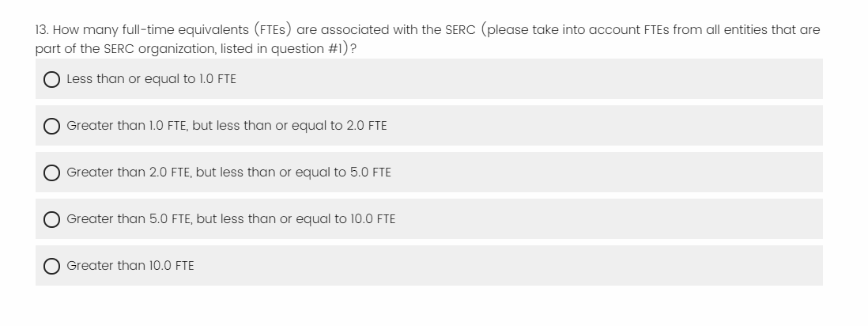Select the "Less than or equal to 1.0 FTE" radio button
The height and width of the screenshot is (326, 868).
click(53, 79)
